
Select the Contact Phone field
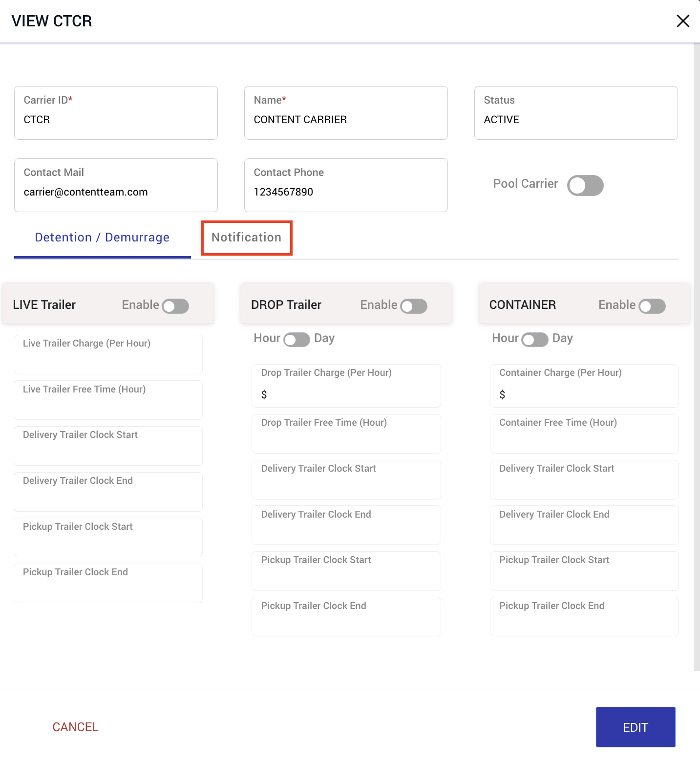point(345,192)
